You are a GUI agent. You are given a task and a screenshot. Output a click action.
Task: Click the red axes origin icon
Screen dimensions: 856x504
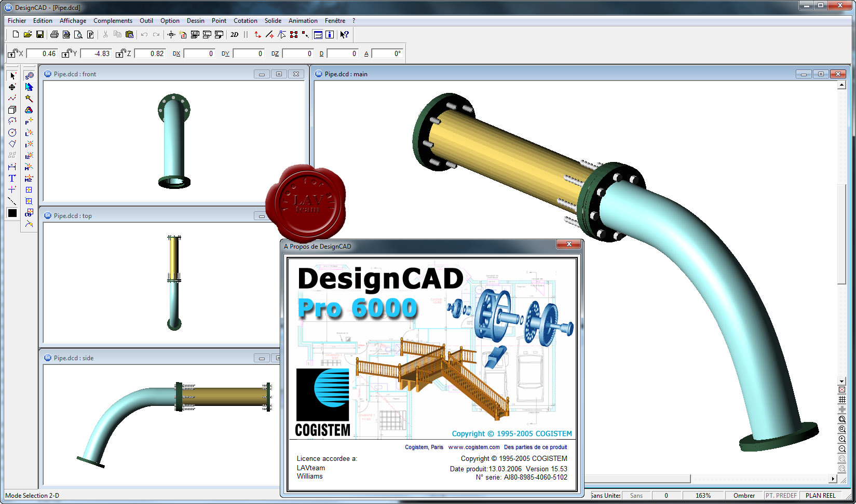click(x=257, y=34)
